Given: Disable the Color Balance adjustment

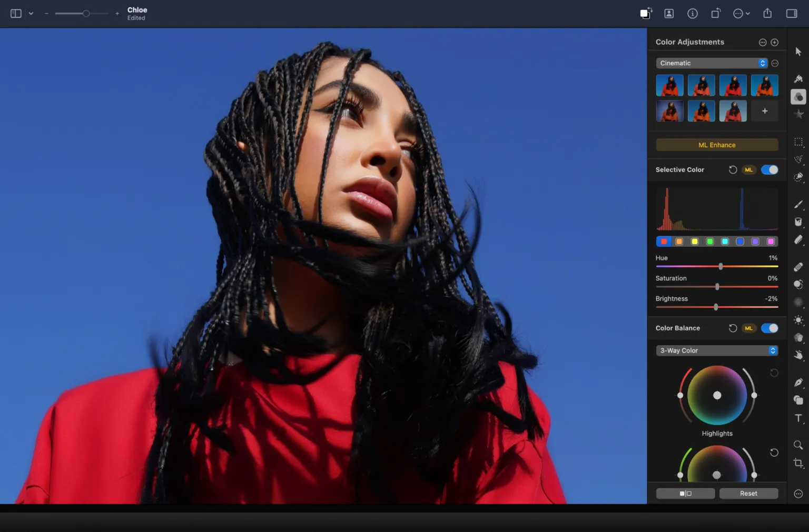Looking at the screenshot, I should pyautogui.click(x=769, y=328).
